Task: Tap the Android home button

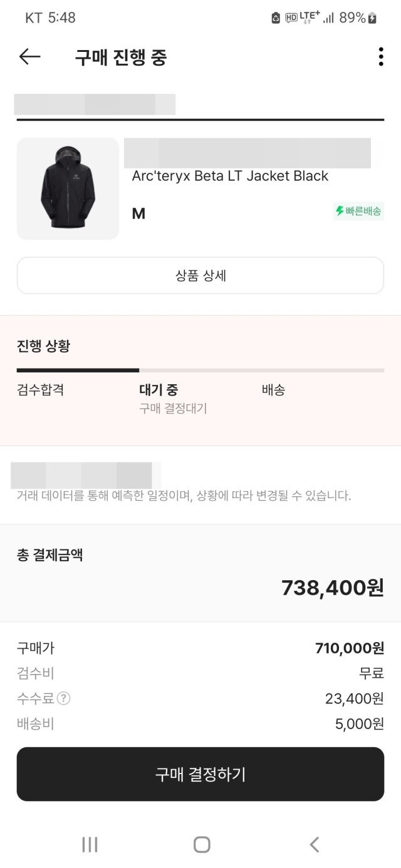Action: click(200, 844)
